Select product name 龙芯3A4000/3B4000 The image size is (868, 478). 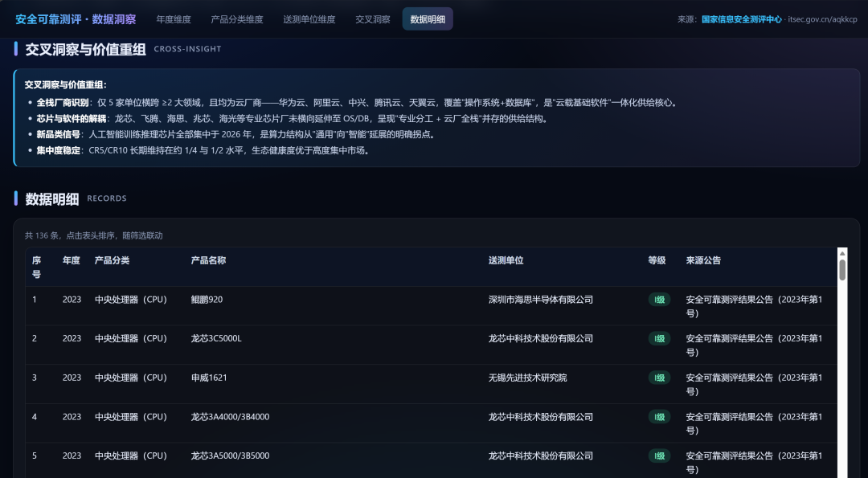[231, 417]
